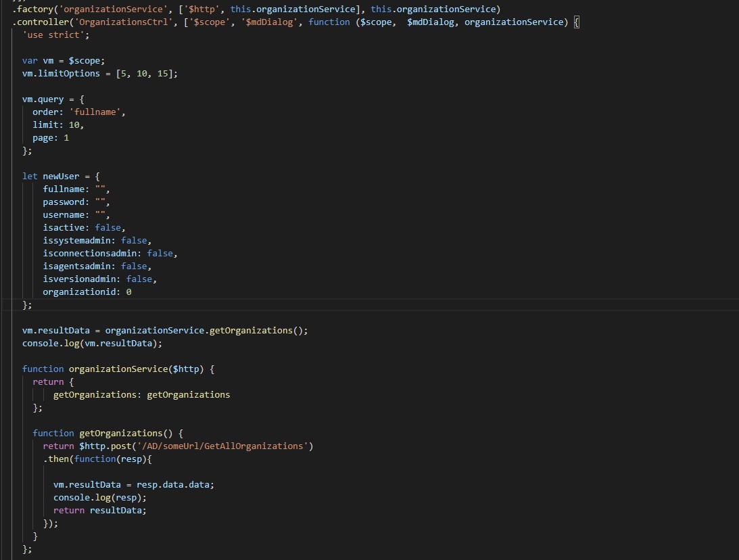
Task: Click the vm.query object declaration
Action: [53, 99]
